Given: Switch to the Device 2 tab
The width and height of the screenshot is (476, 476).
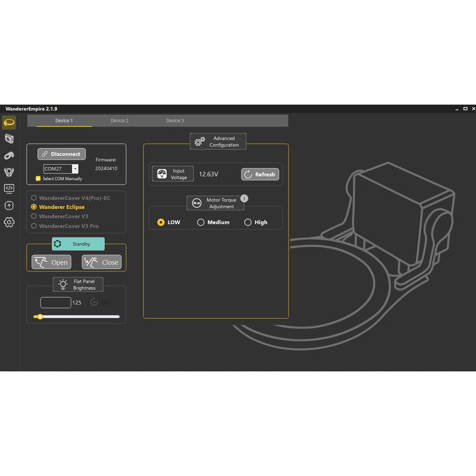Looking at the screenshot, I should point(120,121).
